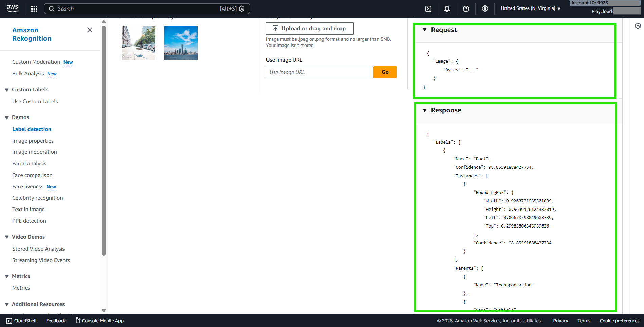The height and width of the screenshot is (327, 644).
Task: Select the city skyline sample image
Action: click(x=181, y=43)
